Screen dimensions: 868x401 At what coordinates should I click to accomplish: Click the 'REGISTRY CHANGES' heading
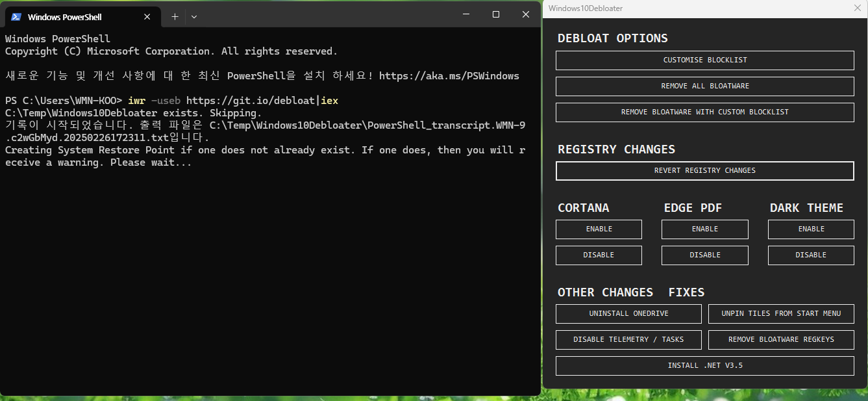pyautogui.click(x=616, y=149)
